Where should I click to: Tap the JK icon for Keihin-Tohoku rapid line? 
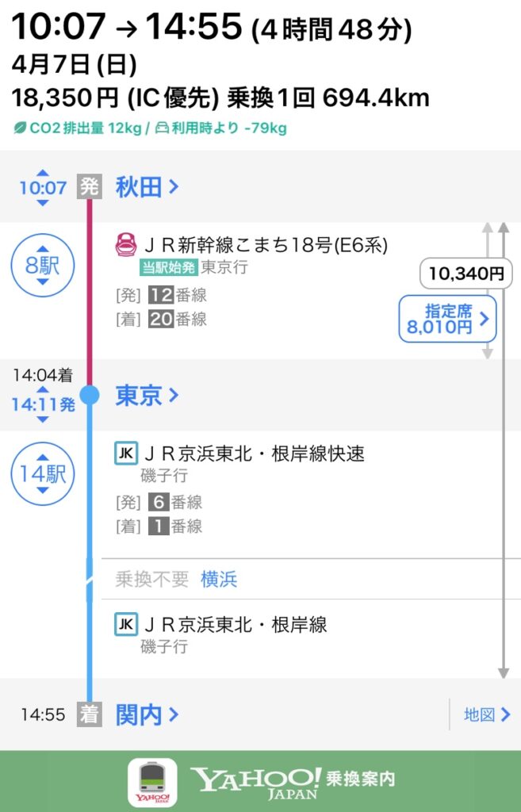point(125,454)
